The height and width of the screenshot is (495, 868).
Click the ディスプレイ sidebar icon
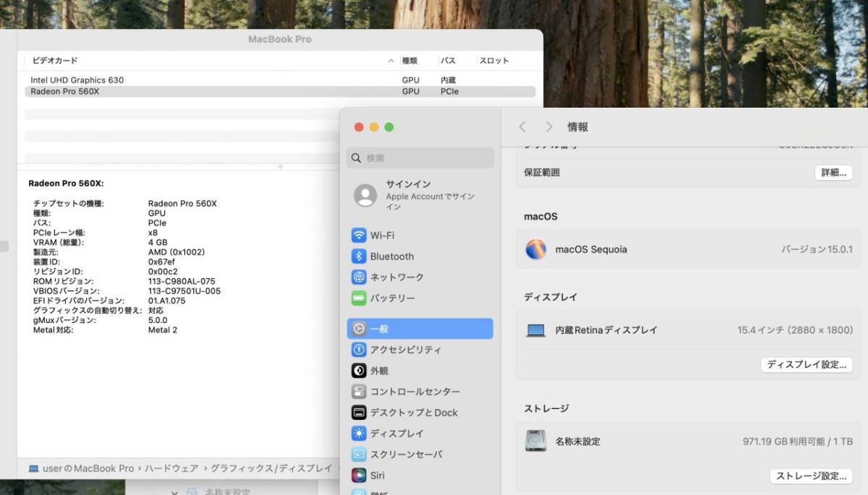[359, 434]
